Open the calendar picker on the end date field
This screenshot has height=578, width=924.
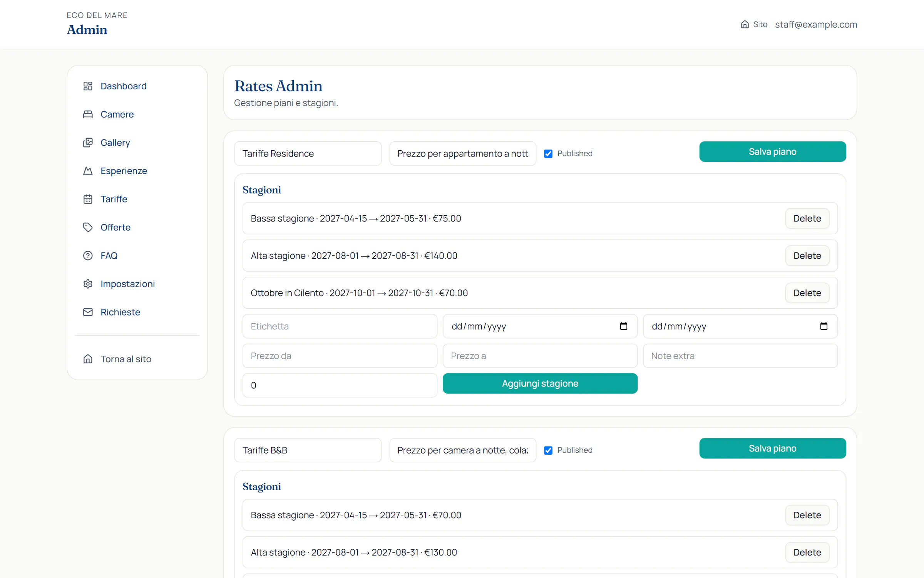point(824,326)
